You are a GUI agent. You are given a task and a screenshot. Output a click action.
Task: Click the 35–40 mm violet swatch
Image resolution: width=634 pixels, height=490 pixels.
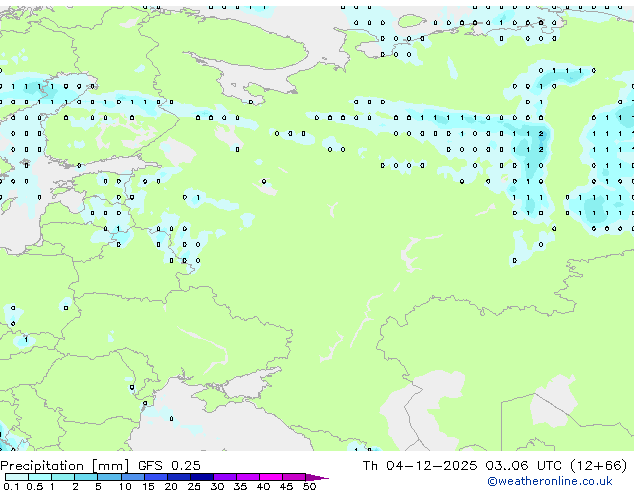point(248,477)
